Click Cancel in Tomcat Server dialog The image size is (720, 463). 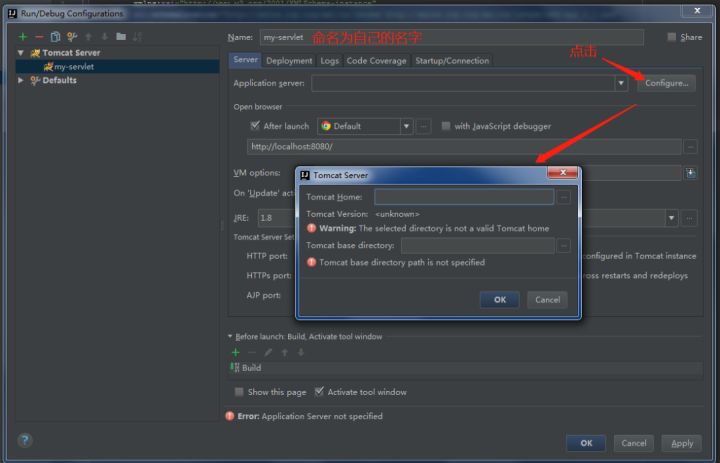click(x=547, y=299)
